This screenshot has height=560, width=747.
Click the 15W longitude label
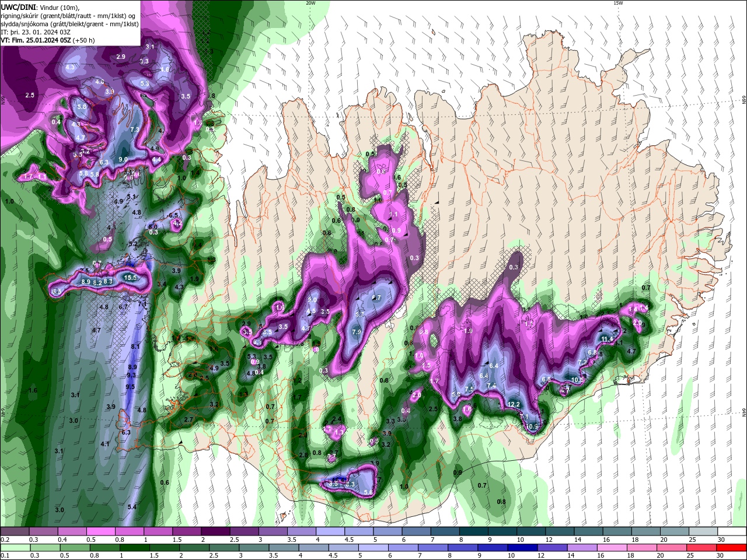[x=618, y=3]
